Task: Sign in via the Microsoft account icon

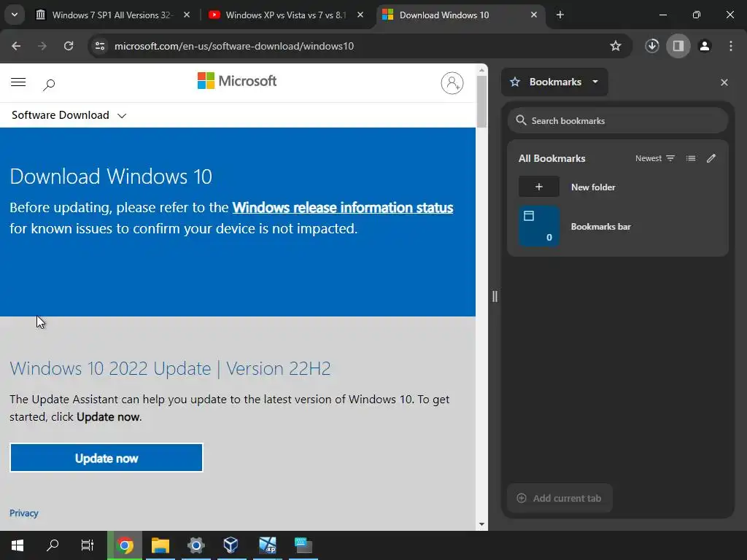Action: (x=452, y=83)
